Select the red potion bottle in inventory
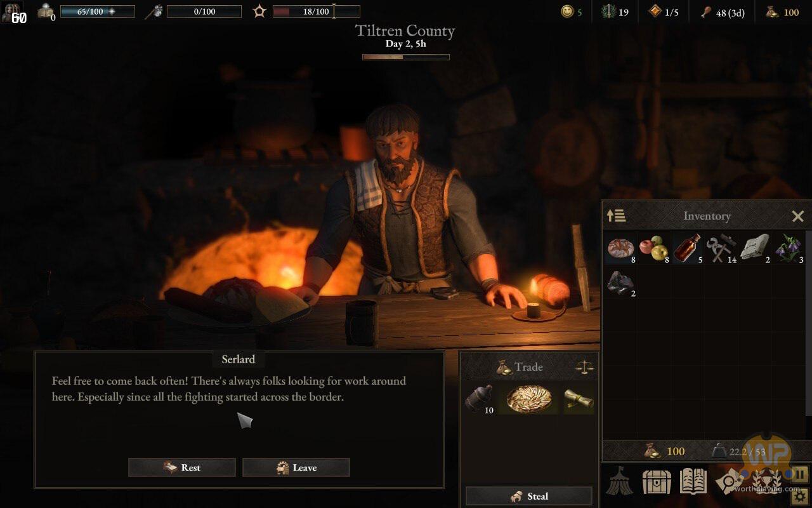 pos(687,248)
